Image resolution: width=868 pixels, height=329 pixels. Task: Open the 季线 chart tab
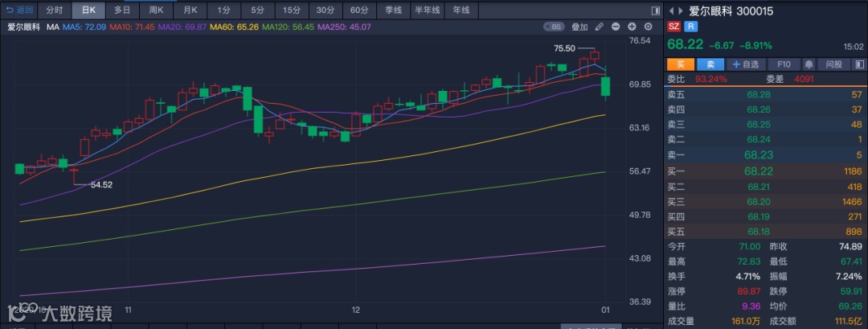coord(393,10)
